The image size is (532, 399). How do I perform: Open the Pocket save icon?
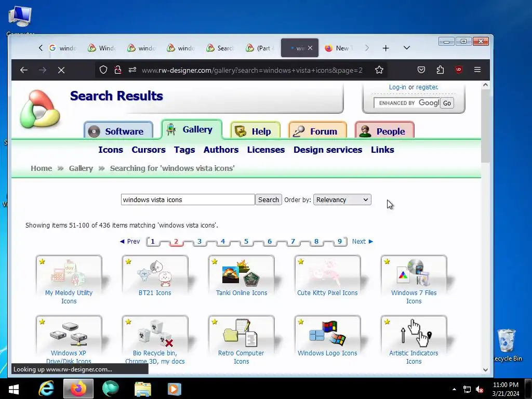coord(421,70)
